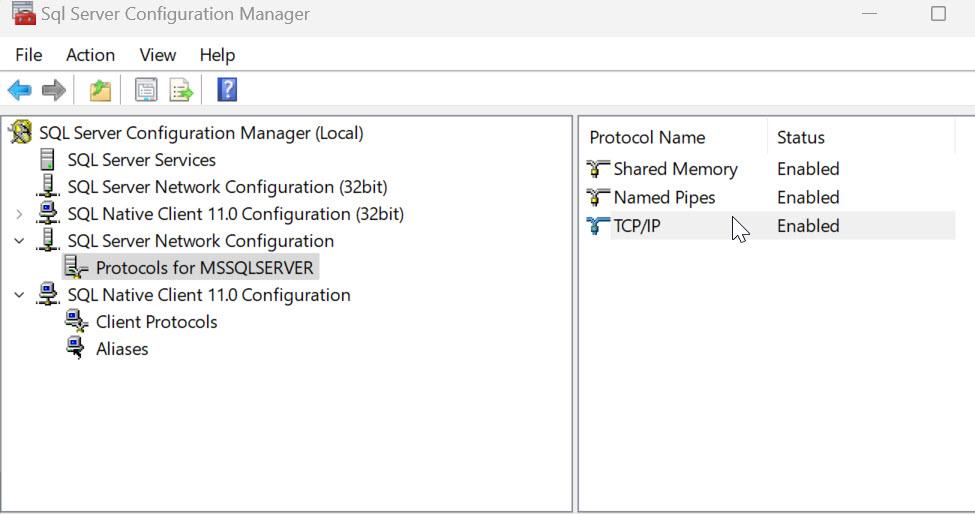Open Properties from the toolbar icon
Viewport: 975px width, 514px height.
pos(146,91)
